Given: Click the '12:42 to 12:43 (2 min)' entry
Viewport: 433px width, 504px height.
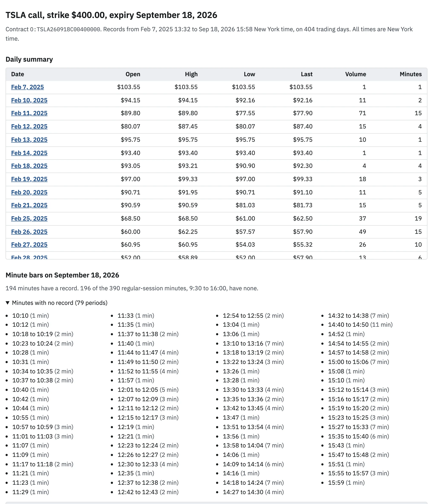Looking at the screenshot, I should (148, 492).
